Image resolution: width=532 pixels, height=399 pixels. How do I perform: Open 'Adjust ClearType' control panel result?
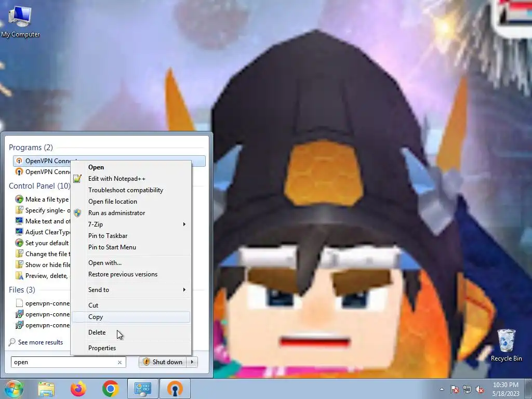[43, 232]
